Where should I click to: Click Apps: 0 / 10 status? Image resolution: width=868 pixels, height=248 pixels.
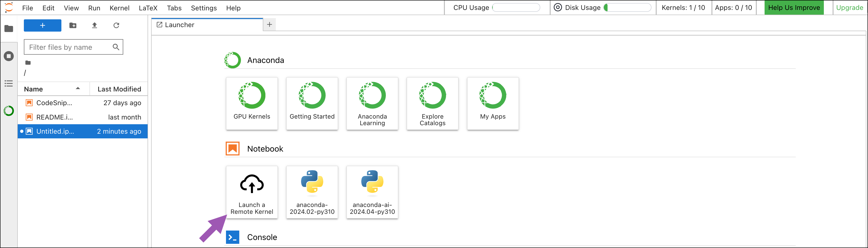[x=734, y=8]
